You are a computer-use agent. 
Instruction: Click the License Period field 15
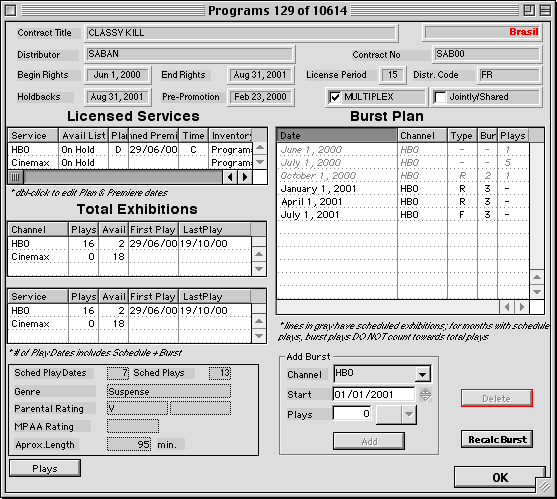(x=393, y=75)
